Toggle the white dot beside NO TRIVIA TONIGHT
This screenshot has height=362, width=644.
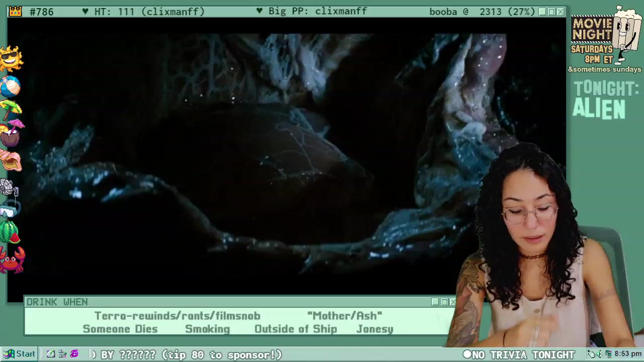(x=467, y=354)
